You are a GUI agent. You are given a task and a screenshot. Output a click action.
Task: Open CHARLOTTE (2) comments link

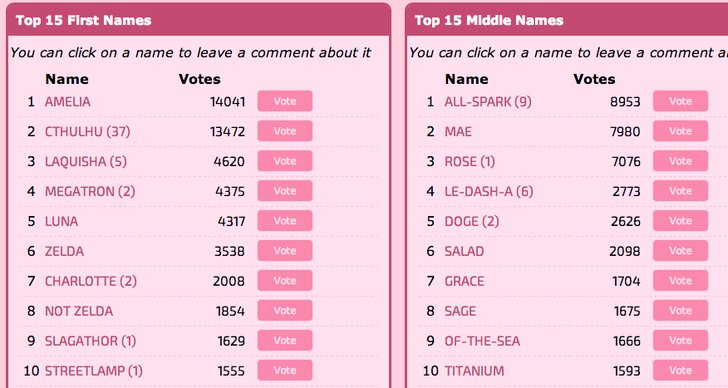click(91, 282)
